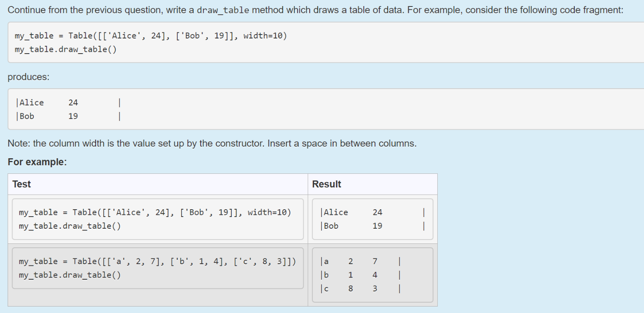Click the test code containing ['a', 2, 7]

[x=157, y=268]
